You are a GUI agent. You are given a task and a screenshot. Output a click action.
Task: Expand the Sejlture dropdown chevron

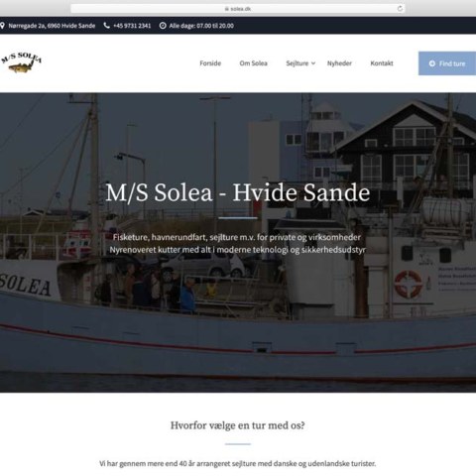313,63
